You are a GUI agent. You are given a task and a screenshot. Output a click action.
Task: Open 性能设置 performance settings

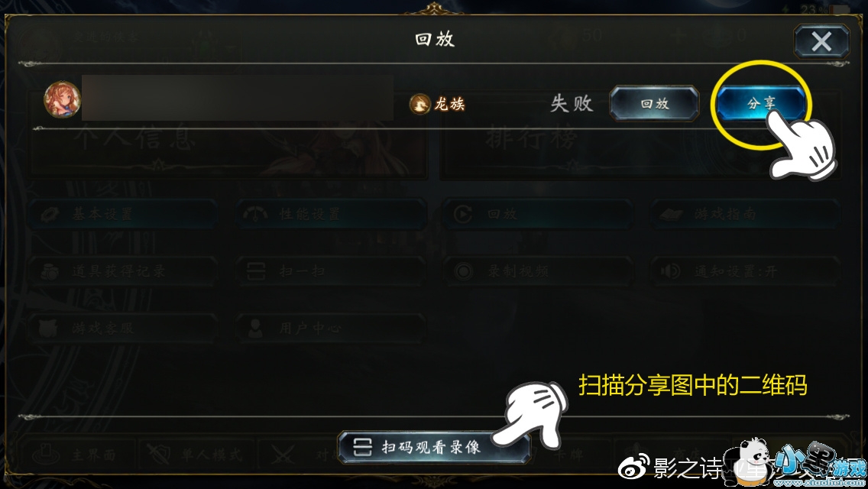coord(331,214)
